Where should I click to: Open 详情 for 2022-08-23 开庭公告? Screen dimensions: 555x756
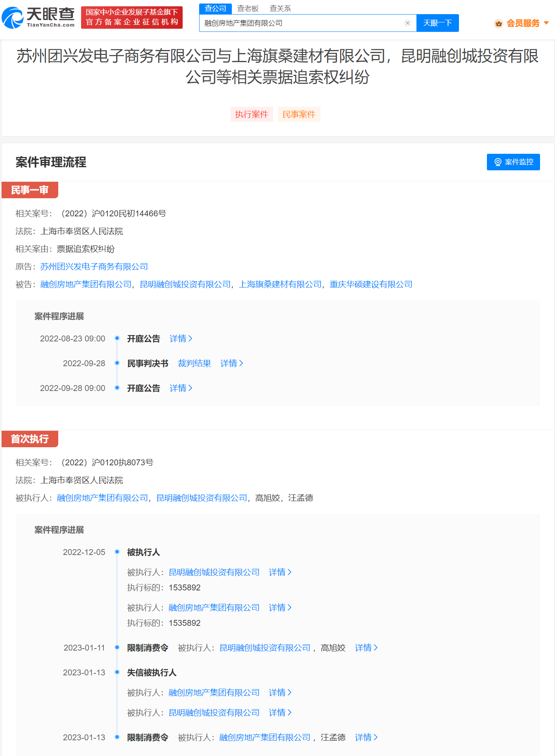click(x=181, y=339)
